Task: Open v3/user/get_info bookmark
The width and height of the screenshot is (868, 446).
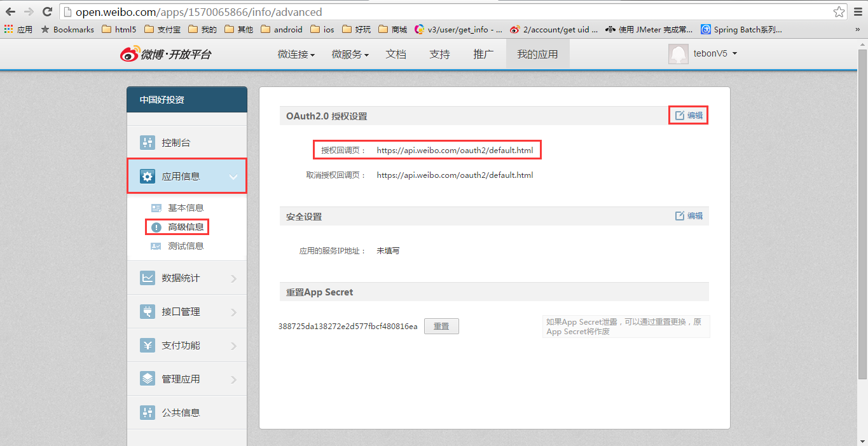Action: tap(458, 29)
